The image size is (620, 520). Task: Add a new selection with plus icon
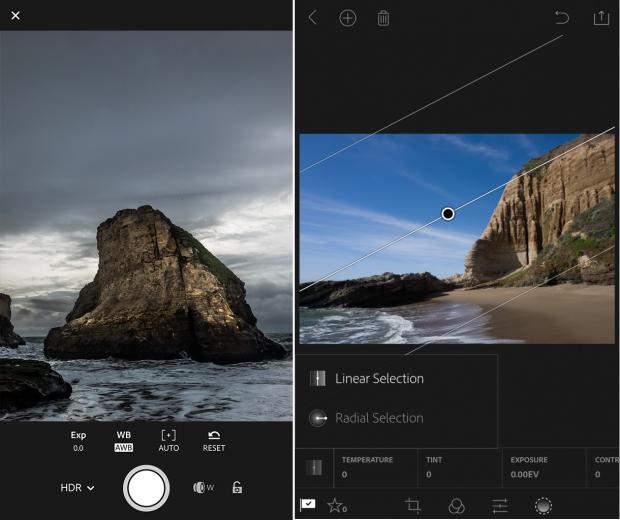[x=347, y=18]
